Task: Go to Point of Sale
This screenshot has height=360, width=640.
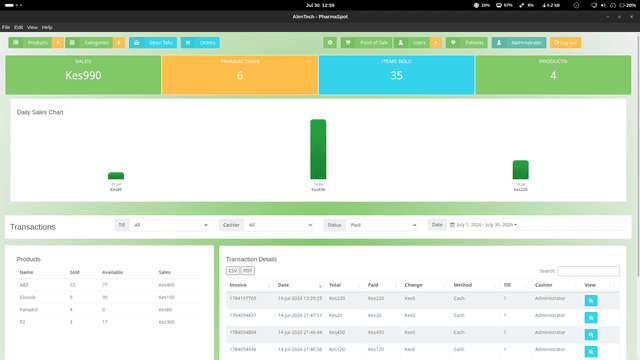Action: tap(366, 42)
